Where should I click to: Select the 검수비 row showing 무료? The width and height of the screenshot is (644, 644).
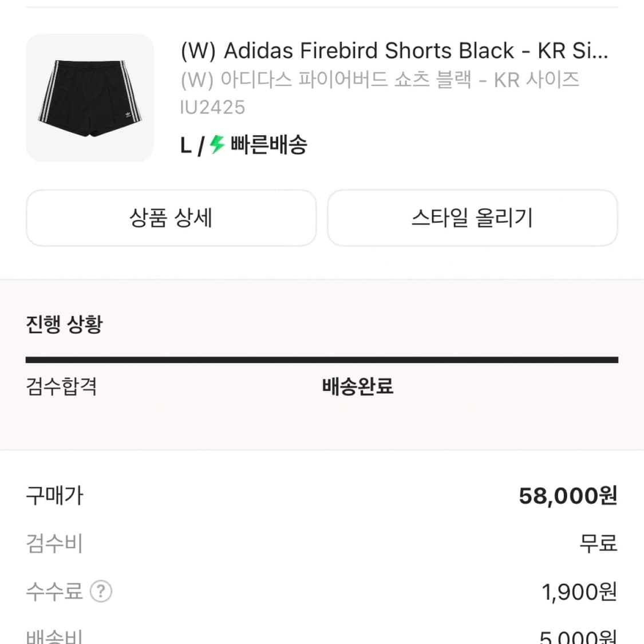(597, 544)
